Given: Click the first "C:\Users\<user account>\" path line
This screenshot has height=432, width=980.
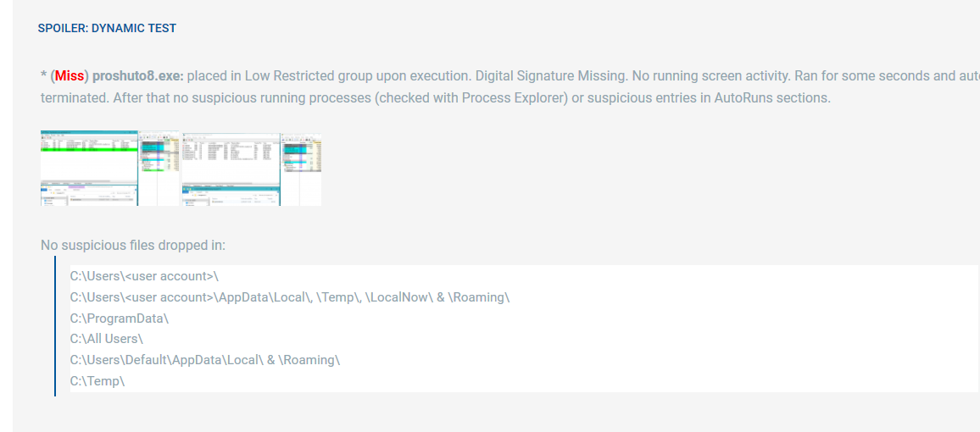Looking at the screenshot, I should (x=145, y=276).
